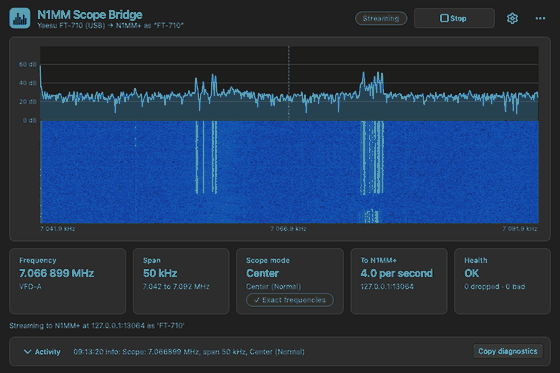Collapse the Activity log chevron
The height and width of the screenshot is (373, 560).
click(x=27, y=352)
